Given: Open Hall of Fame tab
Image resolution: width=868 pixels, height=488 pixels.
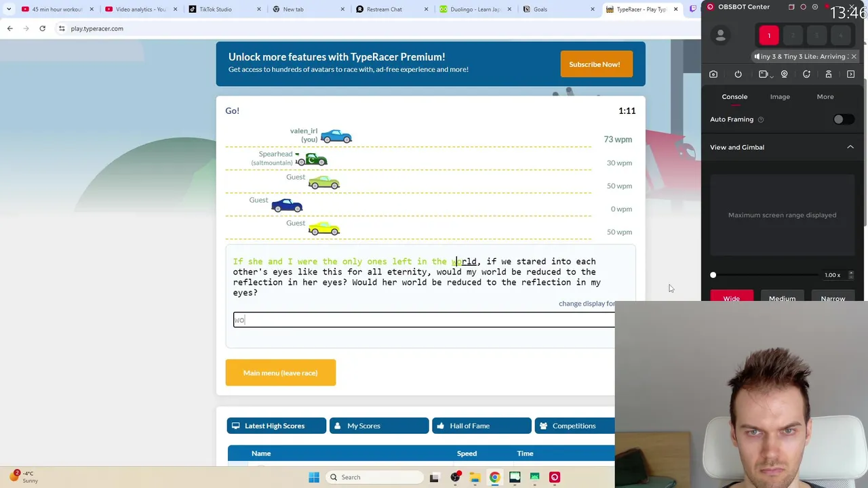Looking at the screenshot, I should pos(481,426).
